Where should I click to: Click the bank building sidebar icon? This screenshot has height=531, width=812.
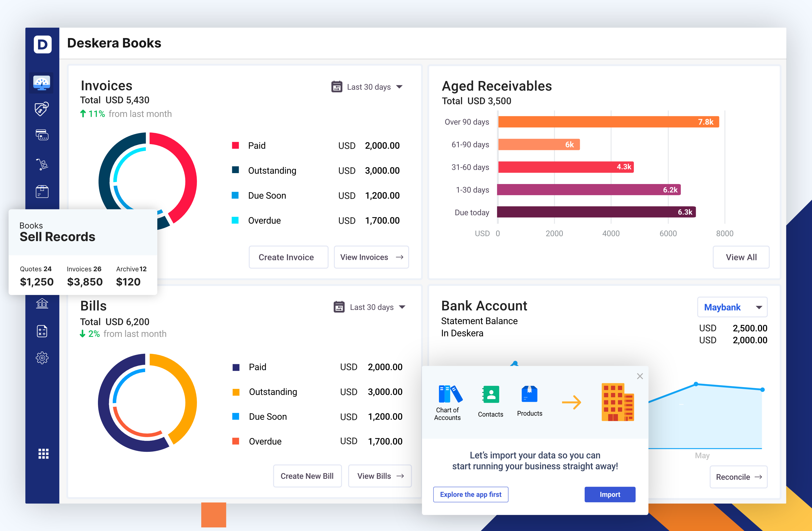coord(42,303)
